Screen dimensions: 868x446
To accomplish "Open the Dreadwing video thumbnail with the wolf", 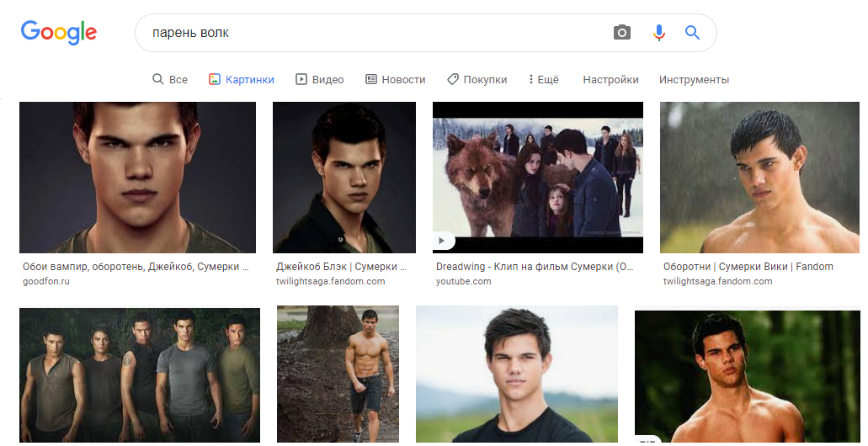I will pos(537,177).
